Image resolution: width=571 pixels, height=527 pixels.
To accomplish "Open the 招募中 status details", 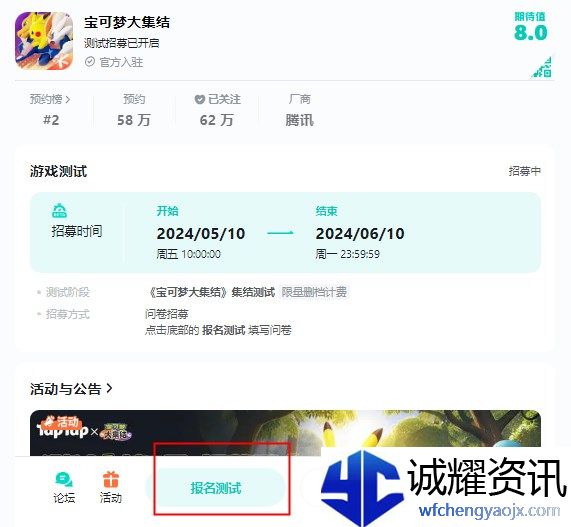I will pyautogui.click(x=525, y=171).
